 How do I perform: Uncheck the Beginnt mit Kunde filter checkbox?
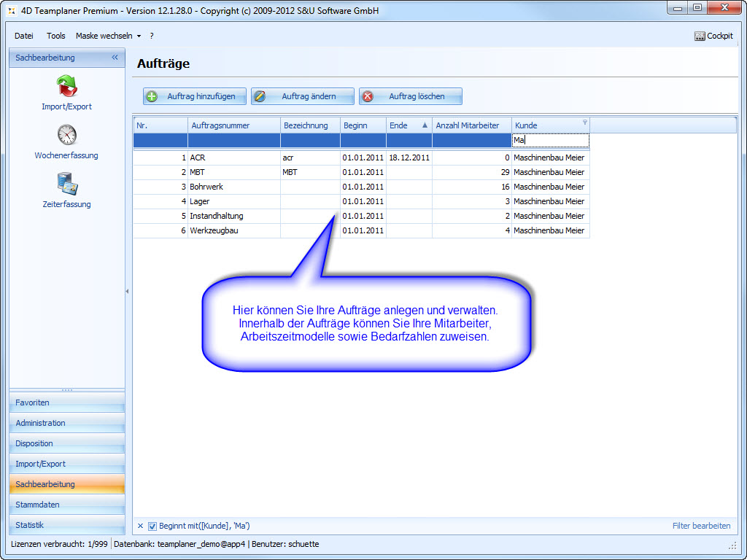152,526
